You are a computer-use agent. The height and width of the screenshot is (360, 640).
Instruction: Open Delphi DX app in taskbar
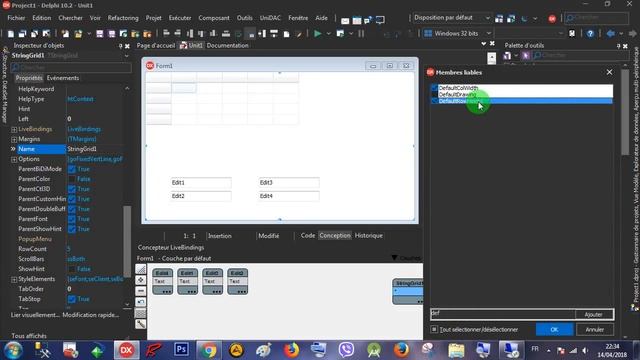pyautogui.click(x=126, y=350)
